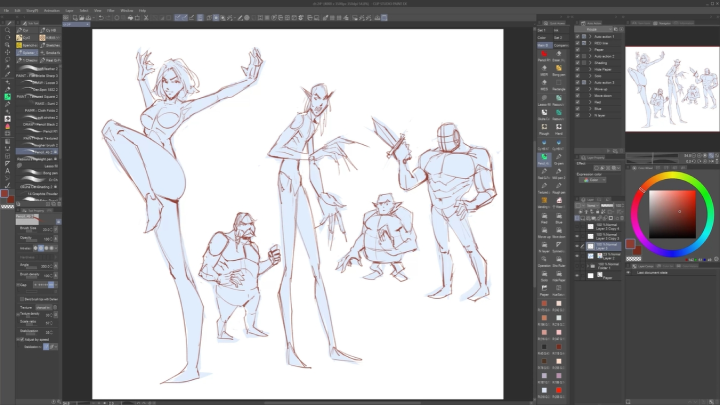Open the Window menu
This screenshot has height=405, width=720.
pyautogui.click(x=126, y=10)
